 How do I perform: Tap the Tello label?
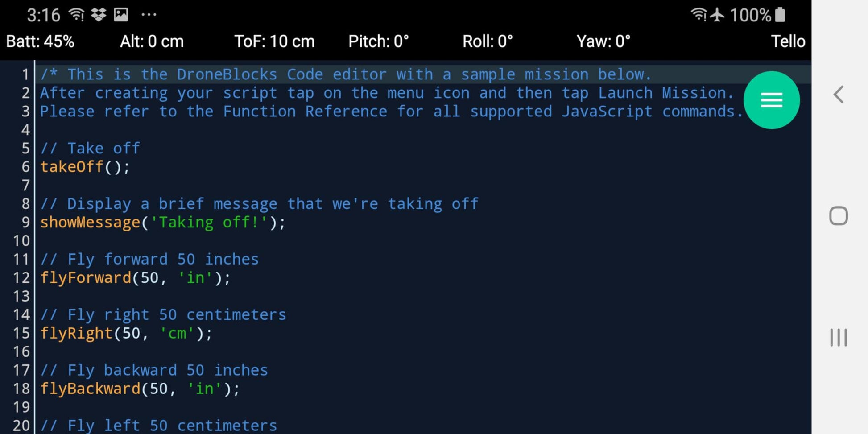(788, 41)
